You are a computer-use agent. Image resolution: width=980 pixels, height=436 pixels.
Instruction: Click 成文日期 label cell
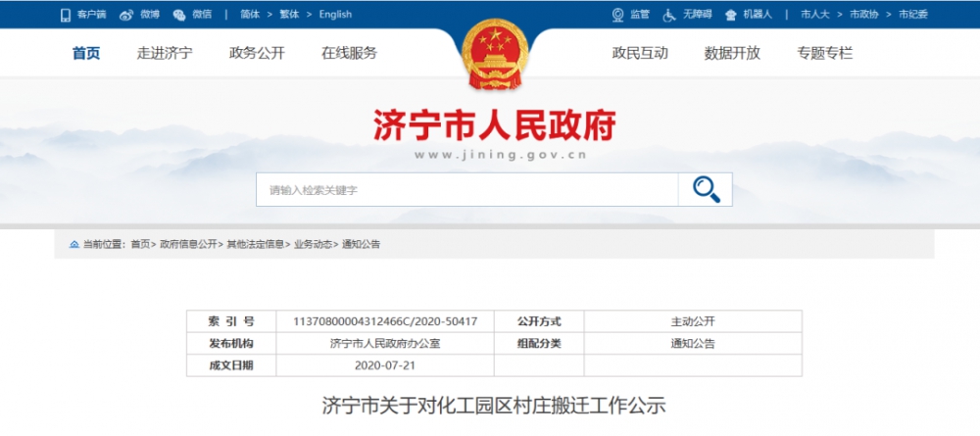pos(231,365)
